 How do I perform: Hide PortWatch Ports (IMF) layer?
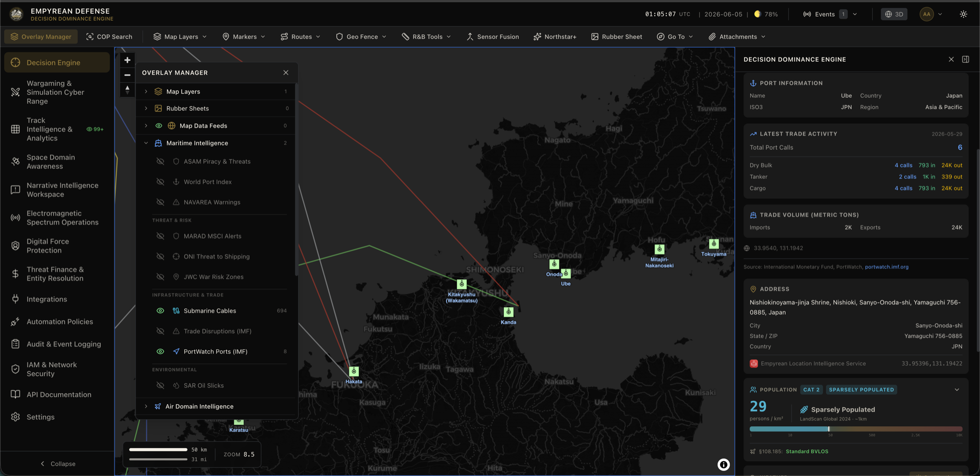pos(160,352)
